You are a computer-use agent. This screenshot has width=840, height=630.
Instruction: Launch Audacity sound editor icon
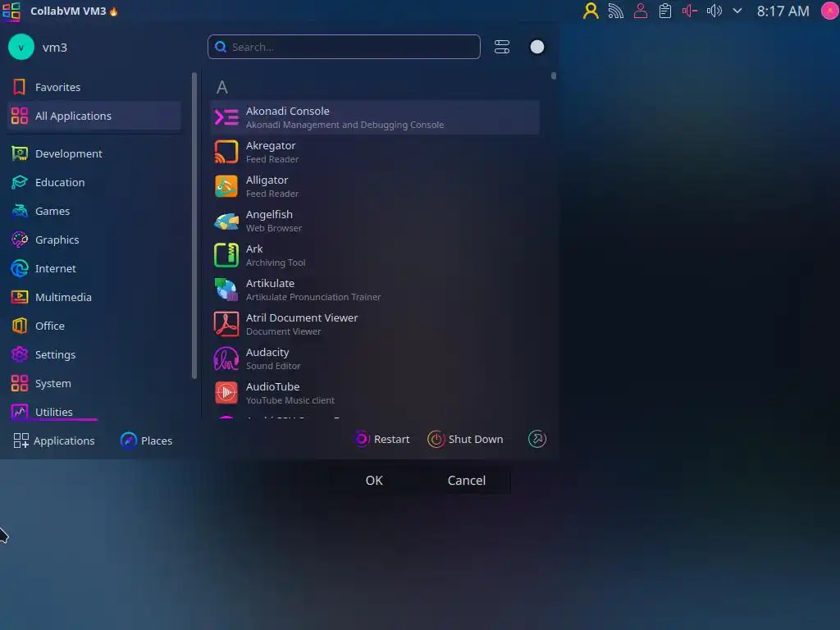tap(226, 358)
